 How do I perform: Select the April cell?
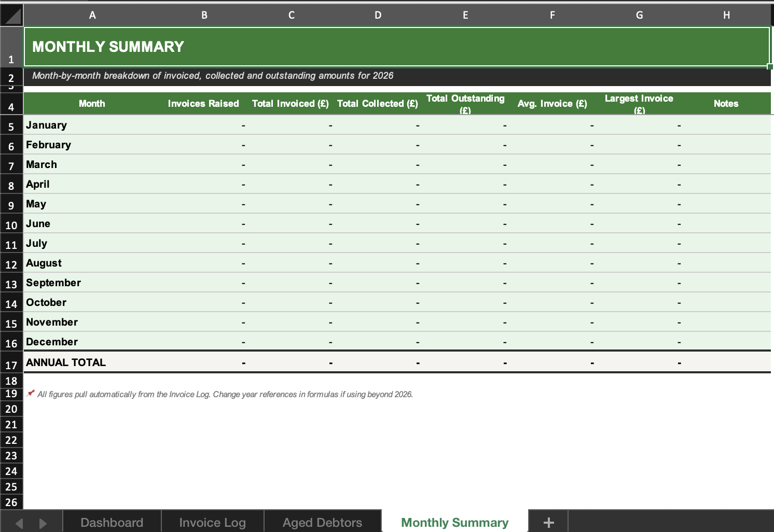tap(92, 184)
